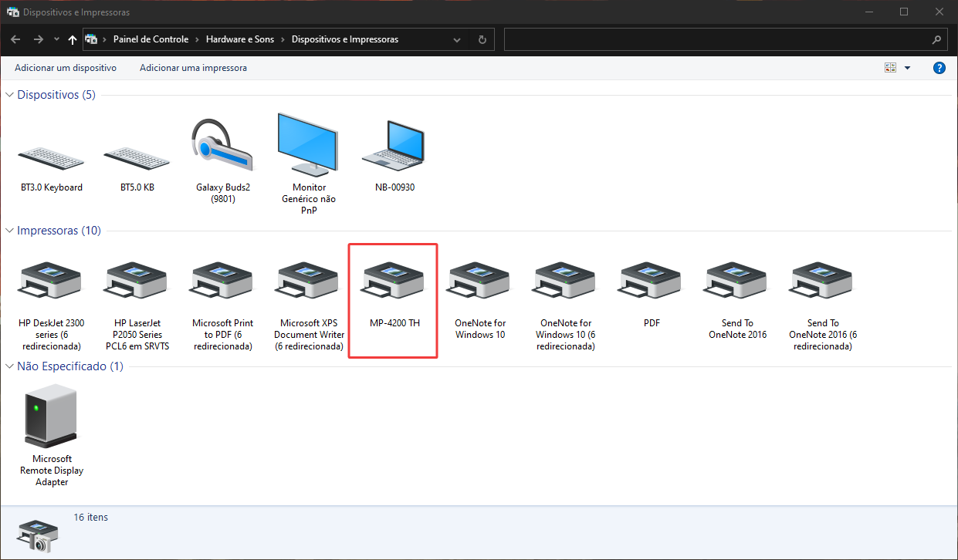Collapse the Não Especificado group
Viewport: 958px width, 560px height.
click(x=10, y=366)
